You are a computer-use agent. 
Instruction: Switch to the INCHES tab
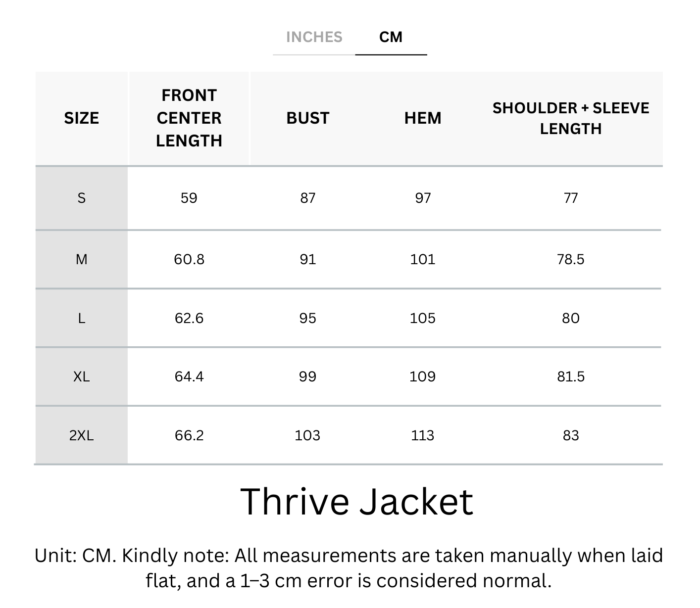click(314, 37)
